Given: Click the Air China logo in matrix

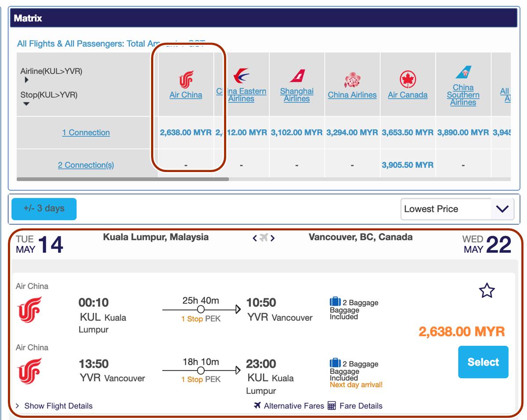Looking at the screenshot, I should tap(186, 80).
